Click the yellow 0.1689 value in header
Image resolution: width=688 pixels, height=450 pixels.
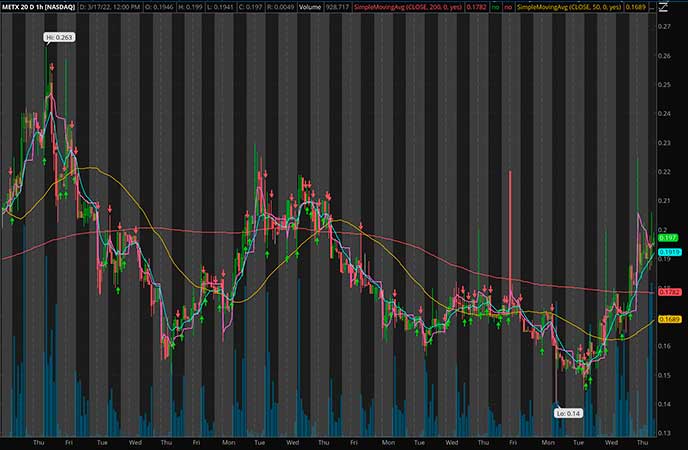click(635, 7)
